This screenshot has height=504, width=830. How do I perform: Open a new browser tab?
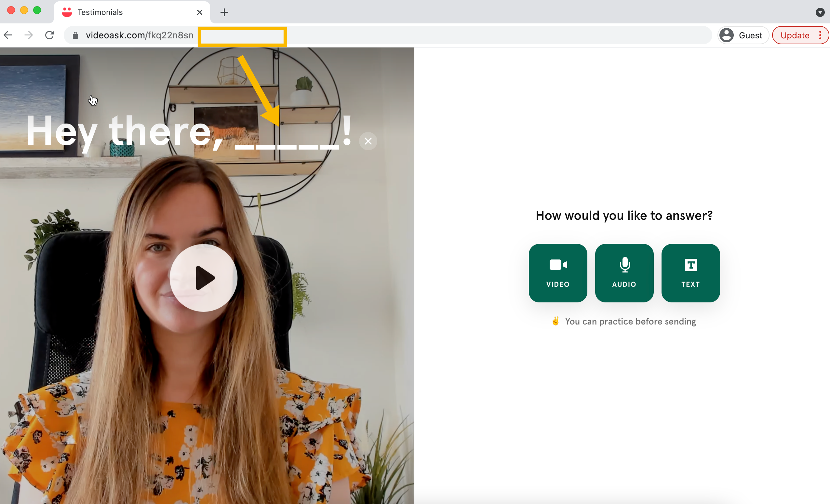[224, 12]
